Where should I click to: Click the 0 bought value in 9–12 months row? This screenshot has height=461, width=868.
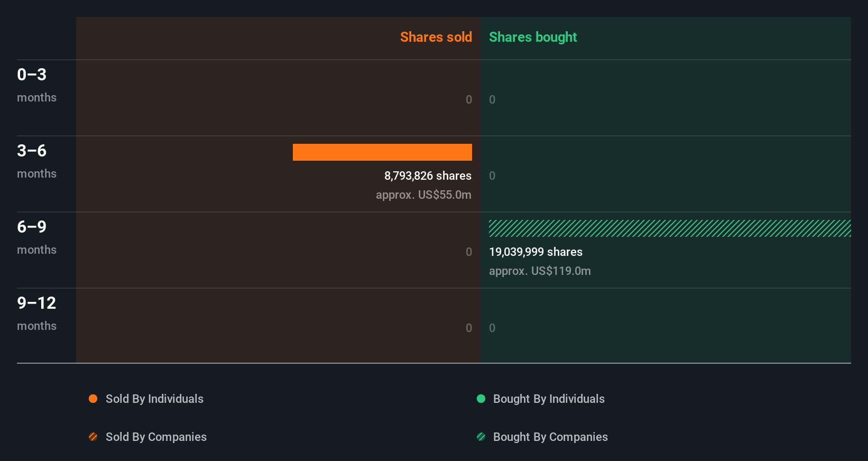[x=492, y=328]
